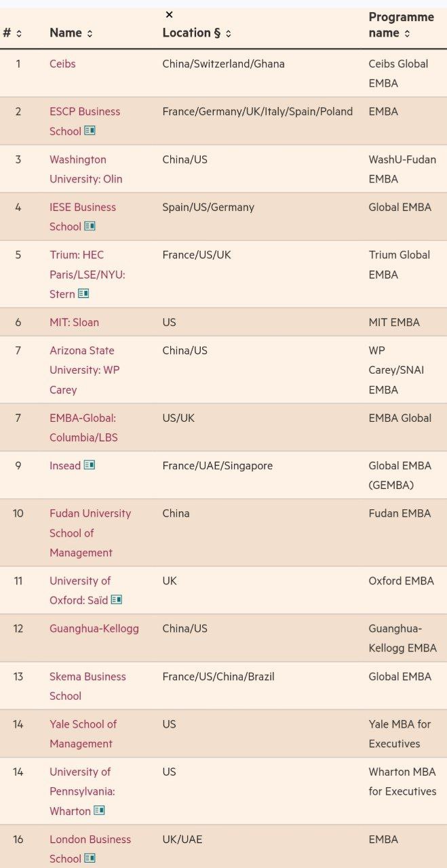Click the profile icon next to London Business School
Viewport: 447px width, 868px height.
click(x=90, y=858)
